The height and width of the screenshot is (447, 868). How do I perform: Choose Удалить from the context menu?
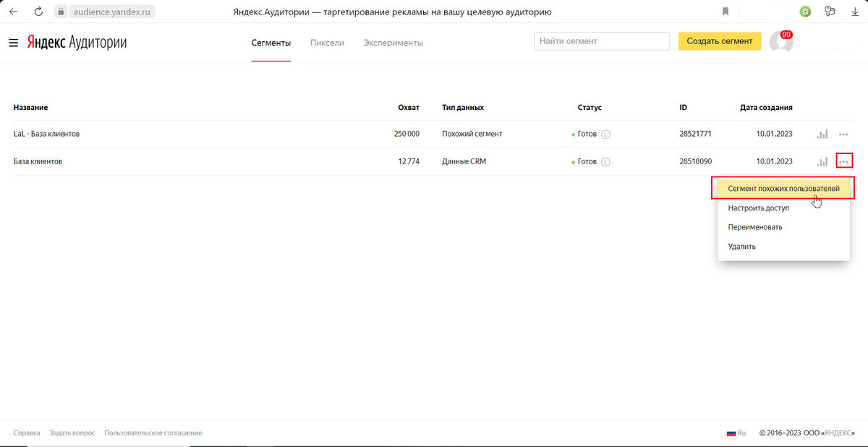pos(783,247)
